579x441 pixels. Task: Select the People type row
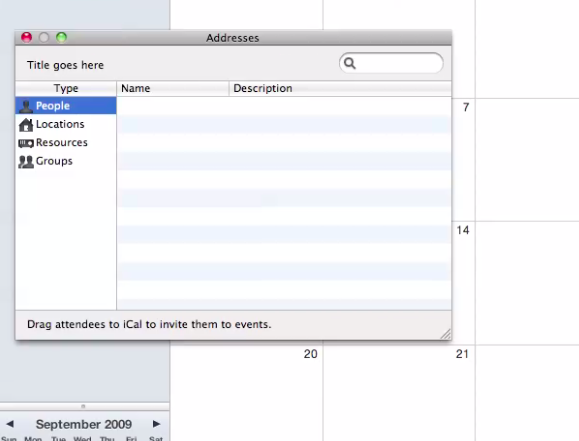66,106
